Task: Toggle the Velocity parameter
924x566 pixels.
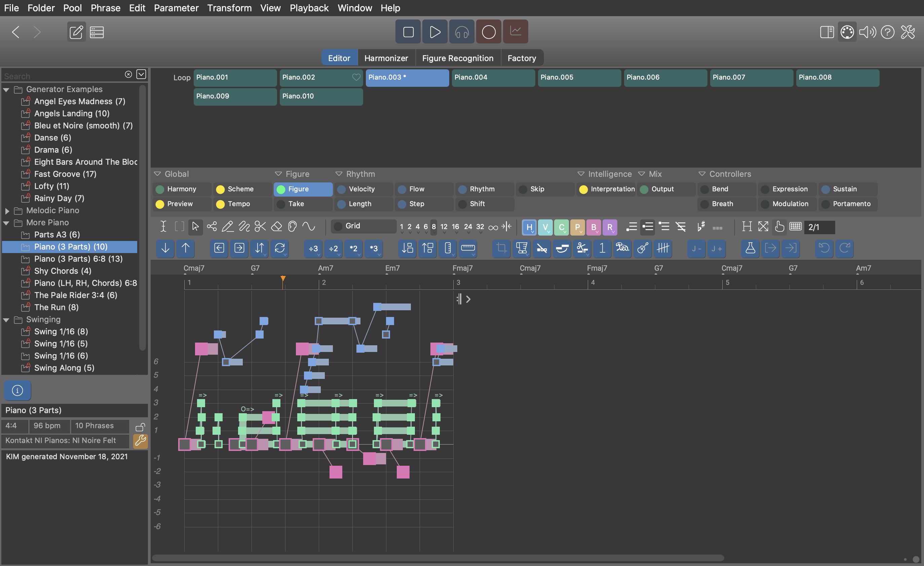Action: coord(361,189)
